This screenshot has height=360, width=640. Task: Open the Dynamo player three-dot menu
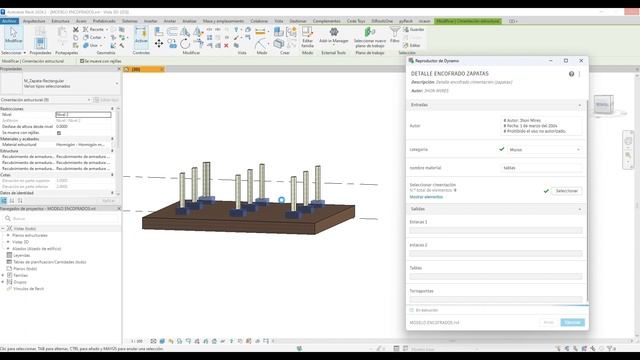pyautogui.click(x=580, y=74)
